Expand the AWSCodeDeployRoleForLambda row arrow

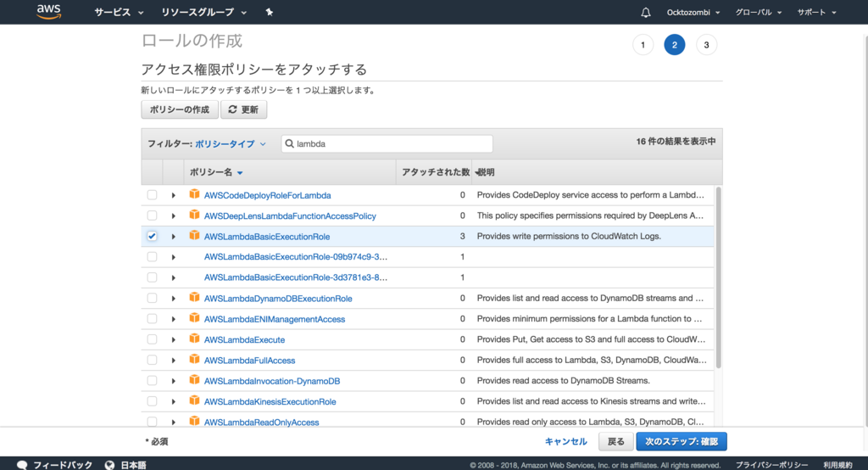173,195
